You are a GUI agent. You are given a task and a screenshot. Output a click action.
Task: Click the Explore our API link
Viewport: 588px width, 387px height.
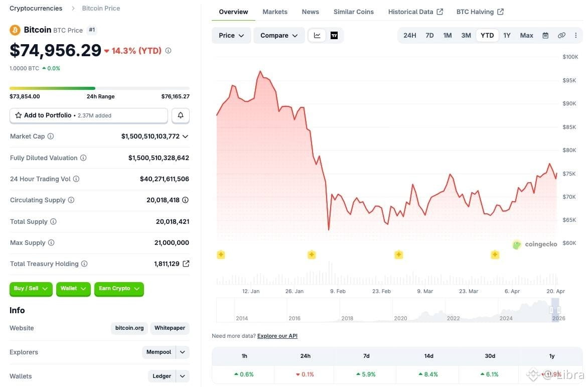coord(277,336)
